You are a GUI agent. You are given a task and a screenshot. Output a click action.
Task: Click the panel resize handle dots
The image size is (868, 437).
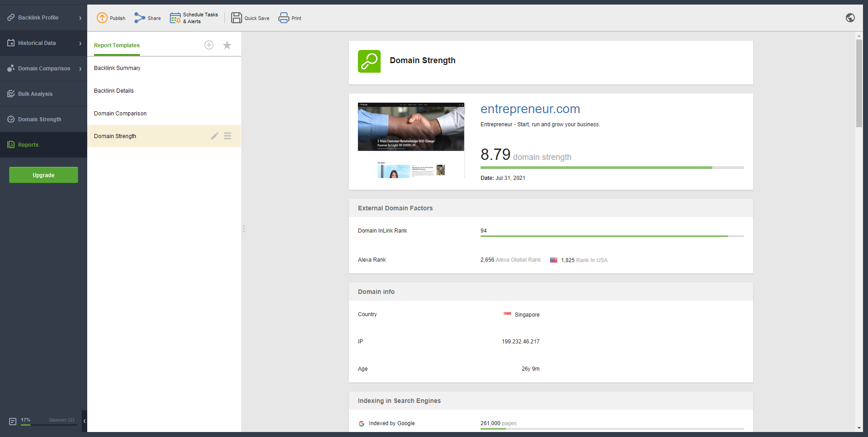[244, 228]
